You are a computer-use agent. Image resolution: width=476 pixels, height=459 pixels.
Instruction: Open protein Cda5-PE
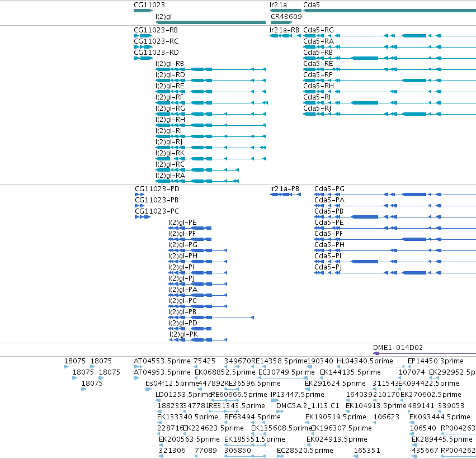(395, 228)
